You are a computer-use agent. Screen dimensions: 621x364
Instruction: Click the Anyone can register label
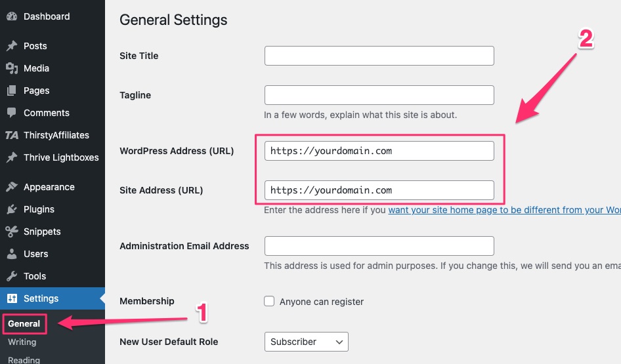tap(322, 302)
